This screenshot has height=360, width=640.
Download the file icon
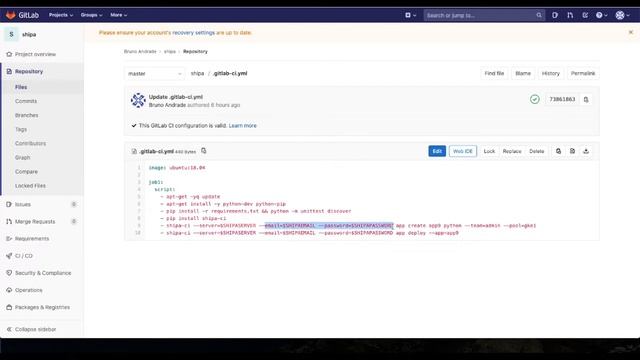(x=586, y=151)
